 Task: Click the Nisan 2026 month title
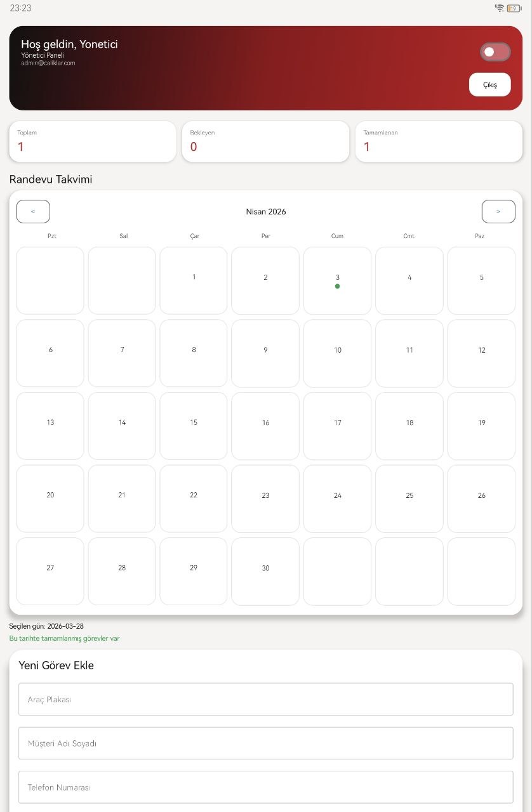(x=266, y=212)
